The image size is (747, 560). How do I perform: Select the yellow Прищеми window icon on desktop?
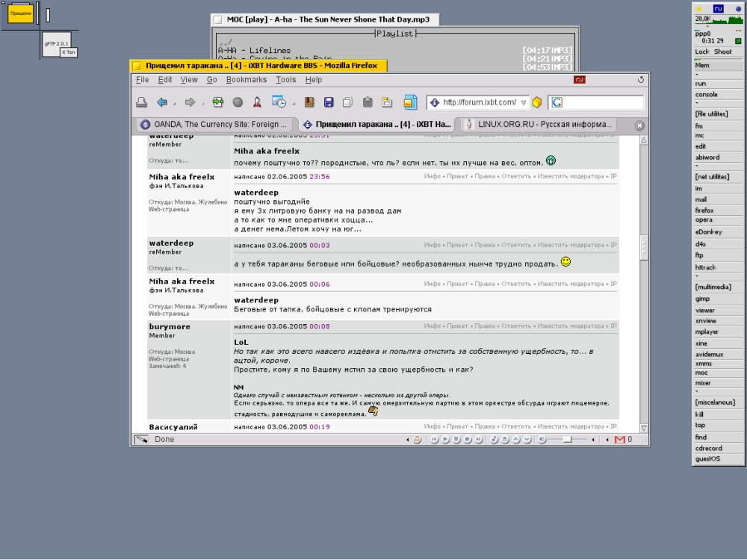tap(20, 13)
